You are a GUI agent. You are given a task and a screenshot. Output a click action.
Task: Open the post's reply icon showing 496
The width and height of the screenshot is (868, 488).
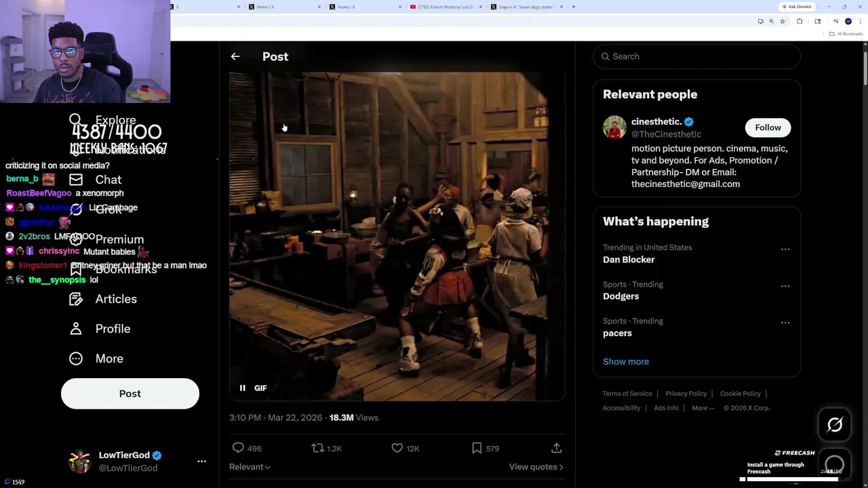(238, 448)
